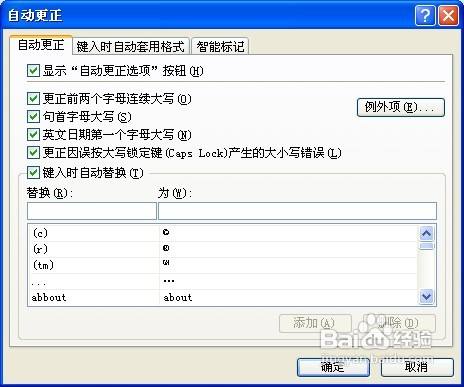
Task: Open the 键入时自动套用格式 tab
Action: point(130,46)
